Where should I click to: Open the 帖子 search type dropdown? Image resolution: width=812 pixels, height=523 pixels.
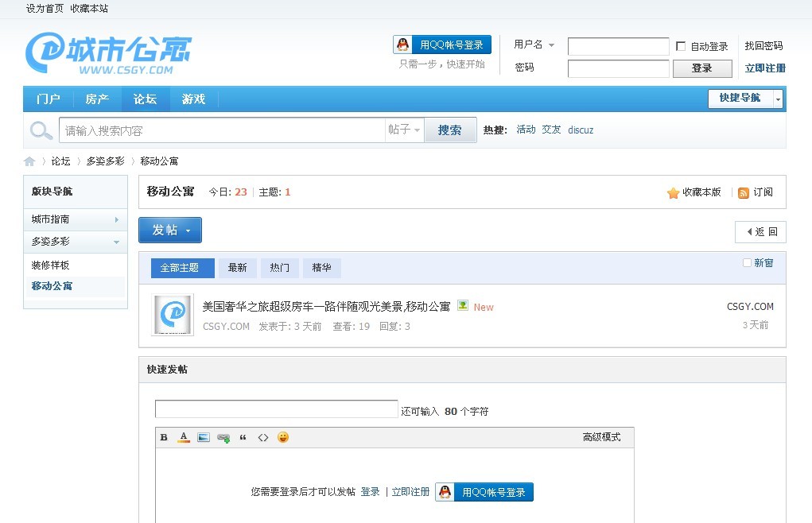[404, 130]
